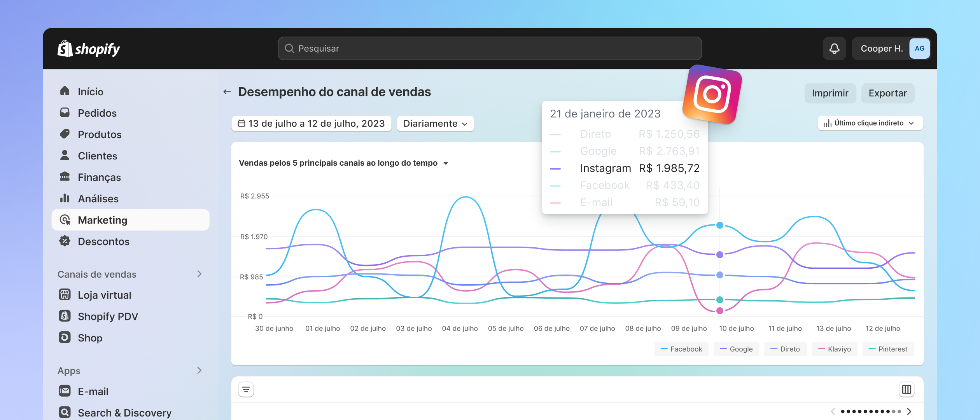Image resolution: width=980 pixels, height=420 pixels.
Task: Click Instagram row in tooltip
Action: [625, 168]
